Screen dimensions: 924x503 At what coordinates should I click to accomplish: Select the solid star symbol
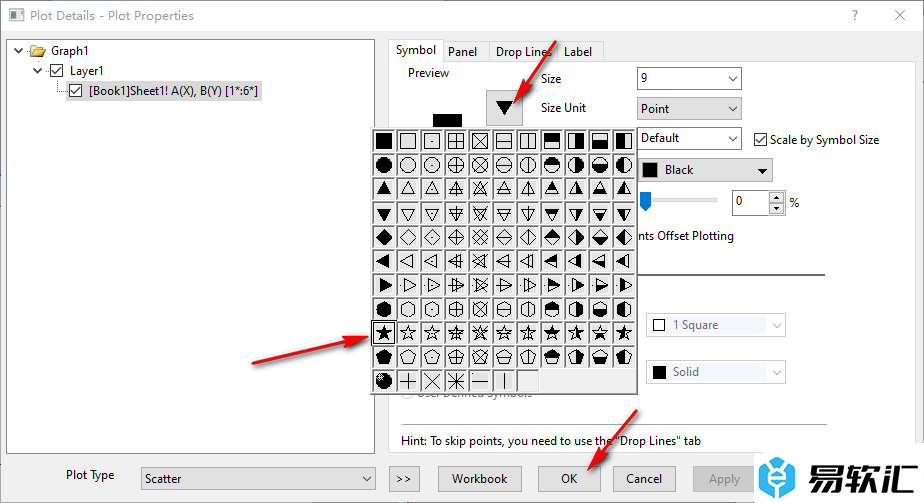pos(384,333)
